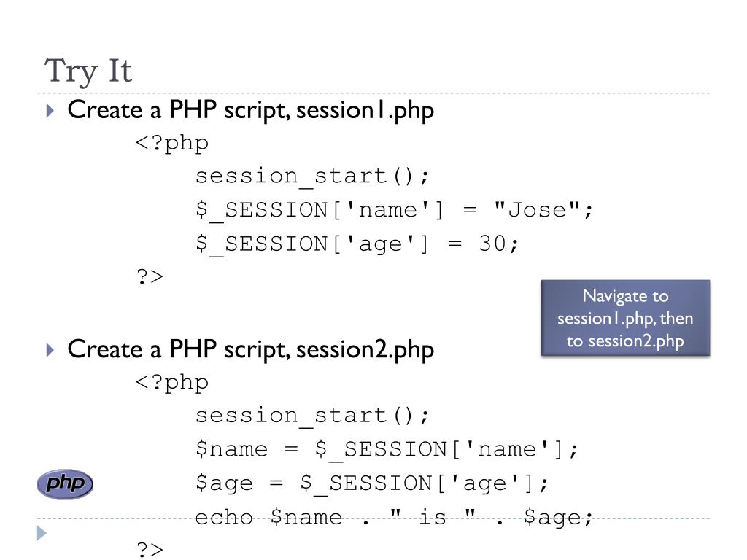Viewport: 747px width, 560px height.
Task: Click the echo $name statement line
Action: 395,518
